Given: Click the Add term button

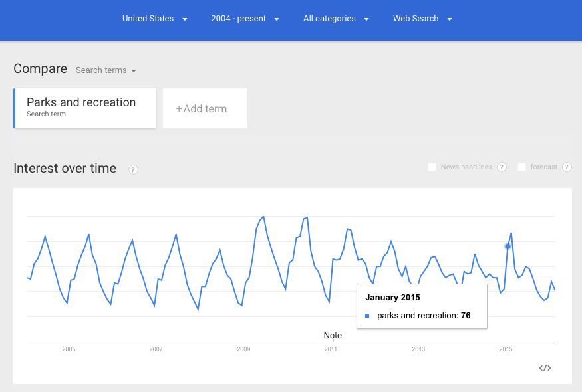Looking at the screenshot, I should [x=205, y=108].
